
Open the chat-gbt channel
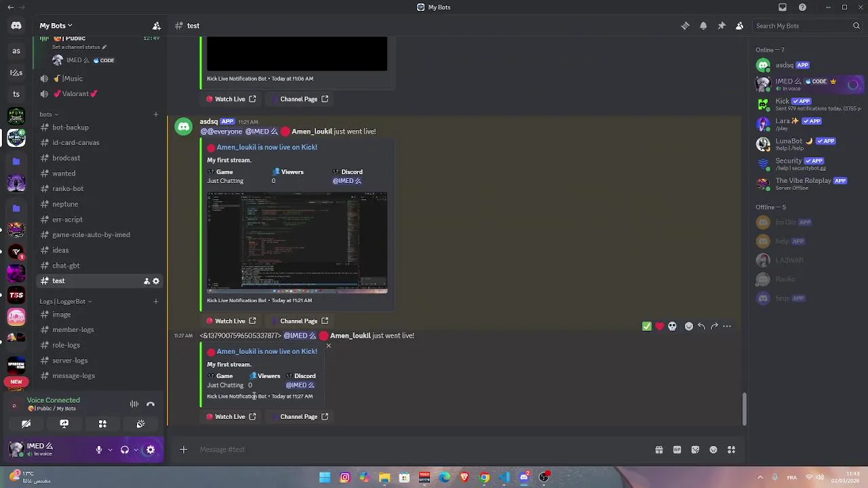pos(100,266)
